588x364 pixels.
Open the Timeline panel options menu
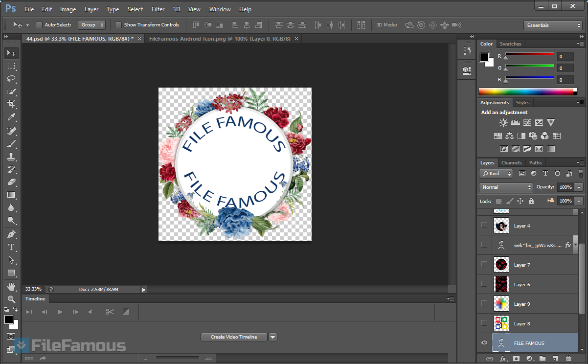450,299
